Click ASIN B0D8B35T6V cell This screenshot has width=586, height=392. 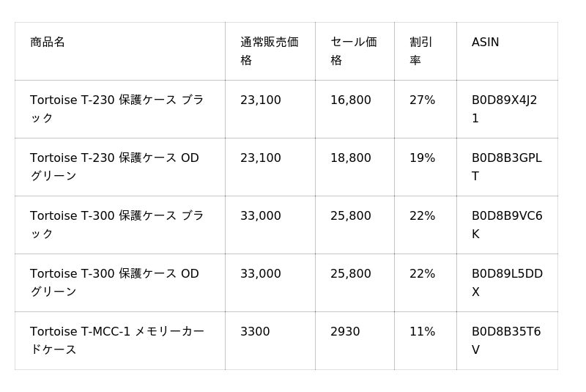point(505,341)
